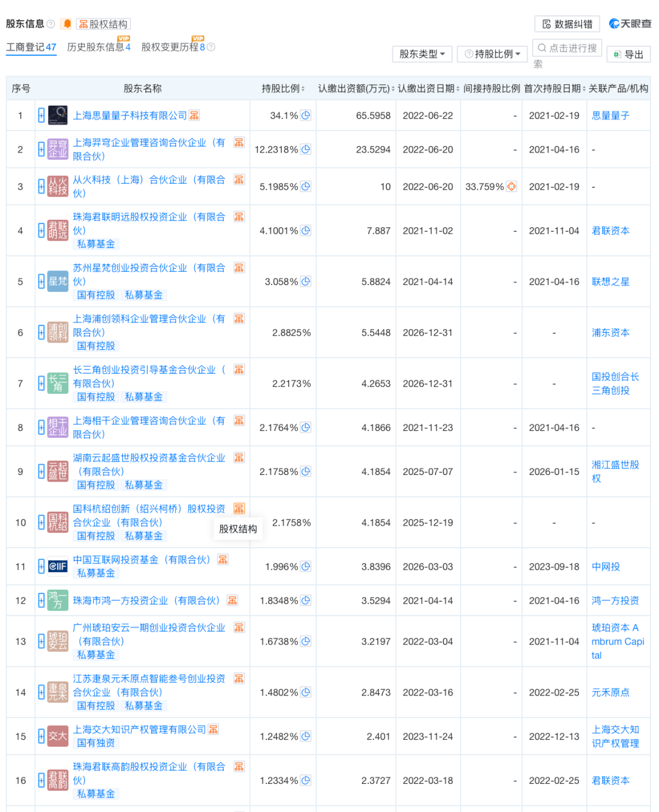
Task: Expand row of 珠海君联明远股权投资企业
Action: click(41, 230)
